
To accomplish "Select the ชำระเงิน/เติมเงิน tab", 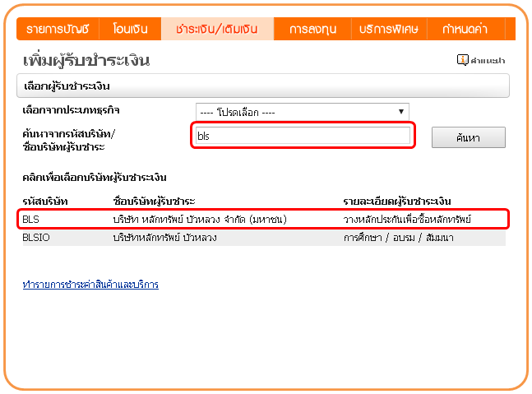I will tap(217, 29).
